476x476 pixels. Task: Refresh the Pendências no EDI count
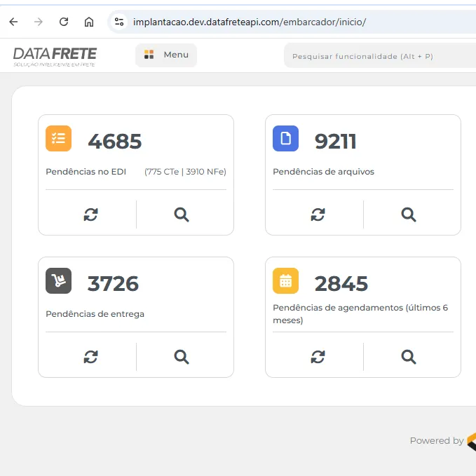(90, 215)
